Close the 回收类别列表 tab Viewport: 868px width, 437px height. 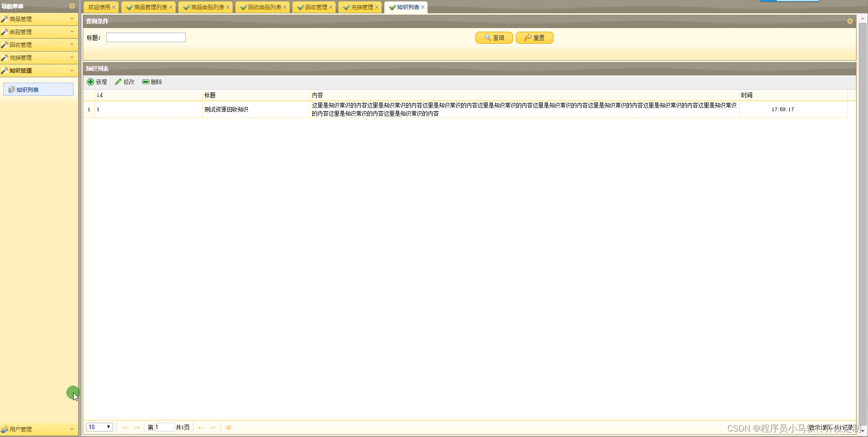point(285,7)
